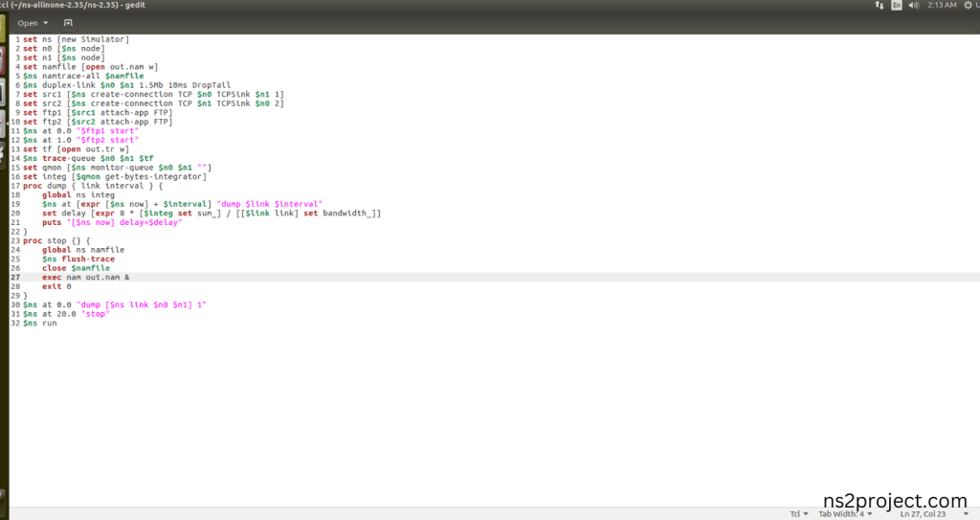Click line 1 'set ns [new Simulator]'

(x=77, y=39)
